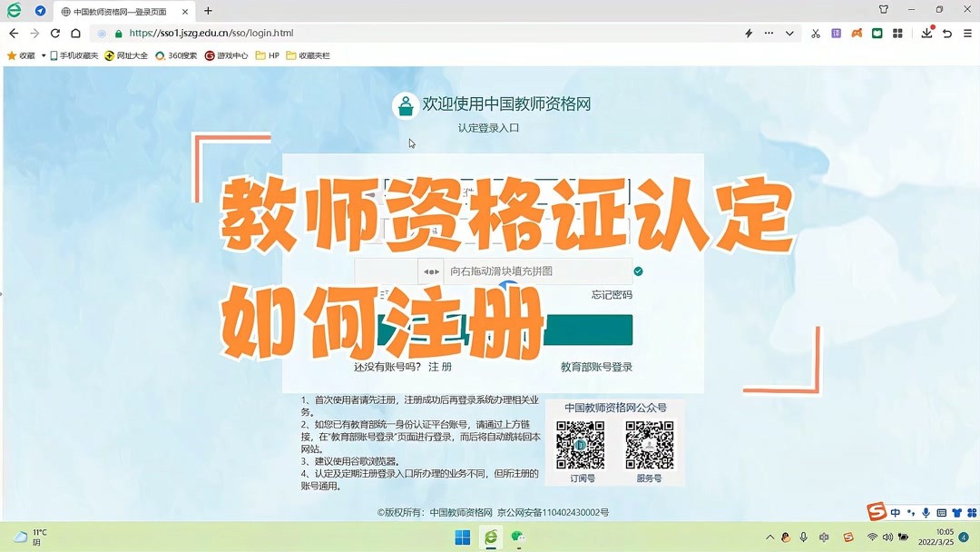
Task: Toggle the microphone voice input on input bar
Action: click(926, 512)
